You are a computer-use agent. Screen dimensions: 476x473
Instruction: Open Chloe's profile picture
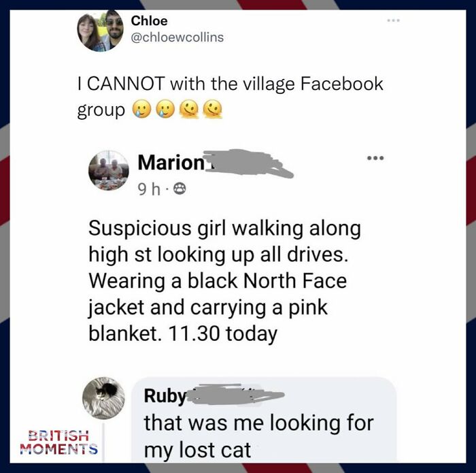(100, 31)
